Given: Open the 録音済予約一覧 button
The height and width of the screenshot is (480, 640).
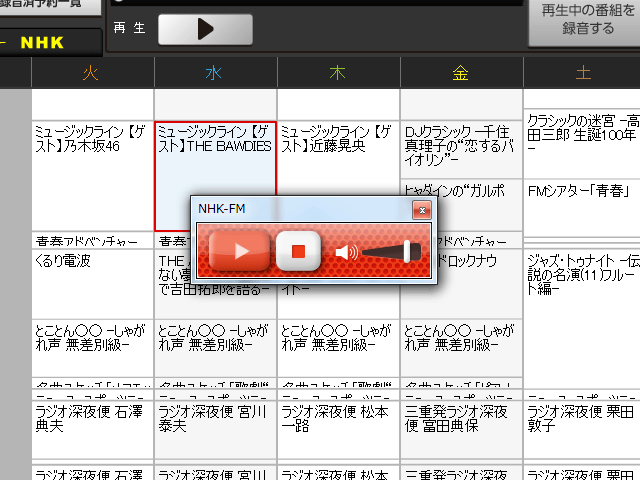Looking at the screenshot, I should pyautogui.click(x=50, y=6).
